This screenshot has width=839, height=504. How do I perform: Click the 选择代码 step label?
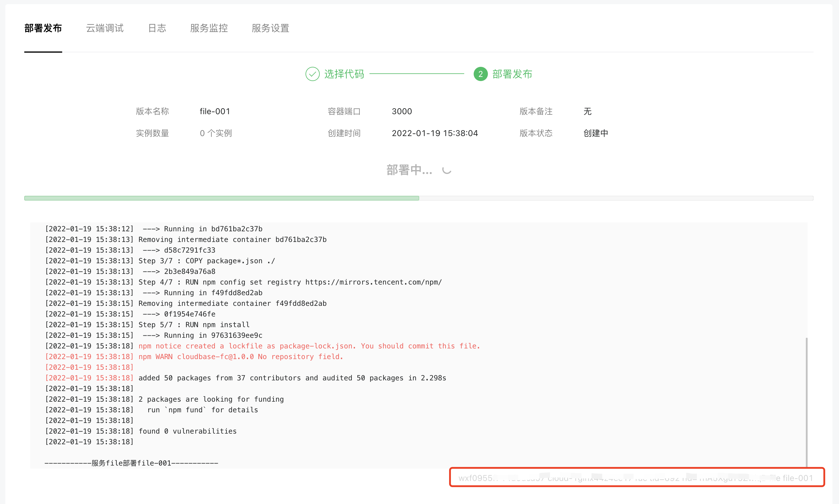pos(344,74)
